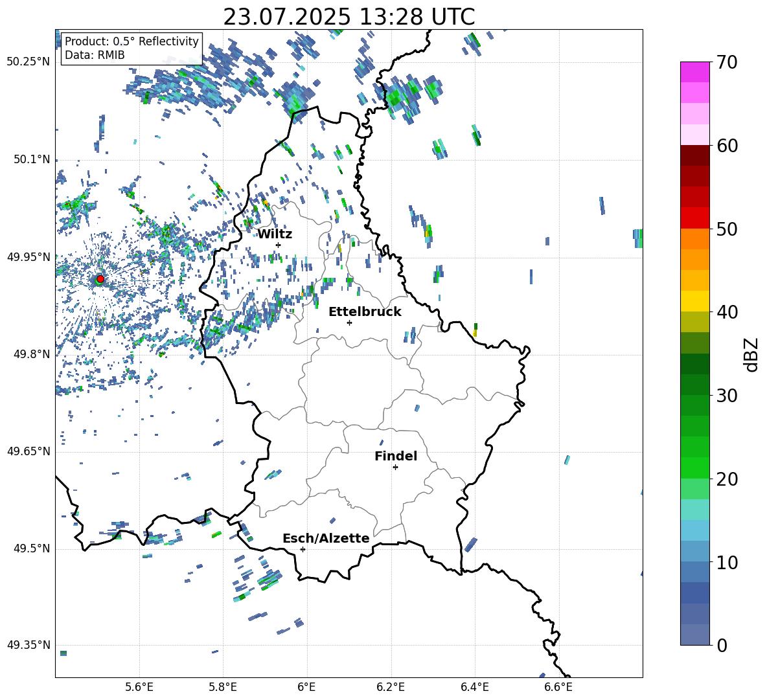Click the Esch/Alzette station cross marker

pyautogui.click(x=303, y=549)
